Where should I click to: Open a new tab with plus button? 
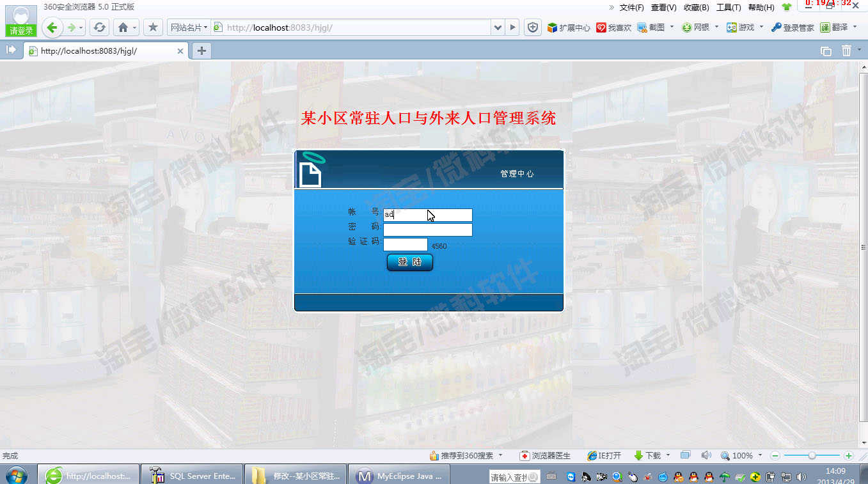201,51
